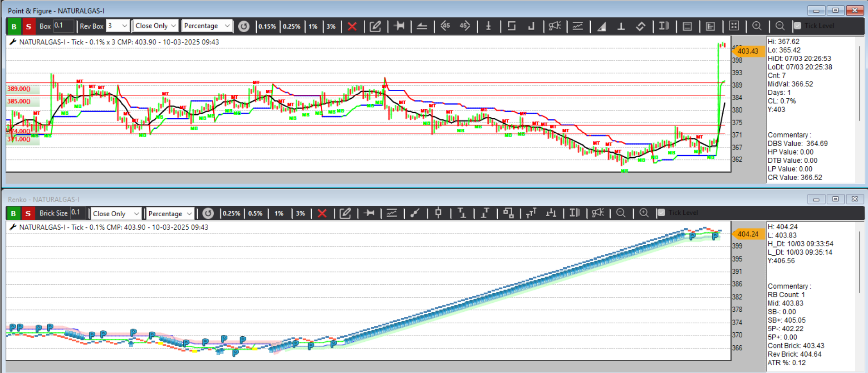Click the 404.24 price tag on Renko axis
Image resolution: width=868 pixels, height=373 pixels.
pos(747,234)
